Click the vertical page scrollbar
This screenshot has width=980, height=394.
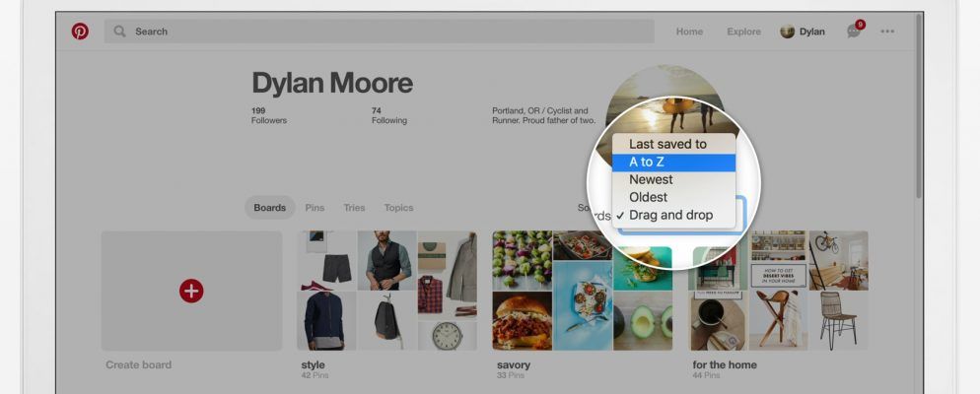pyautogui.click(x=919, y=106)
